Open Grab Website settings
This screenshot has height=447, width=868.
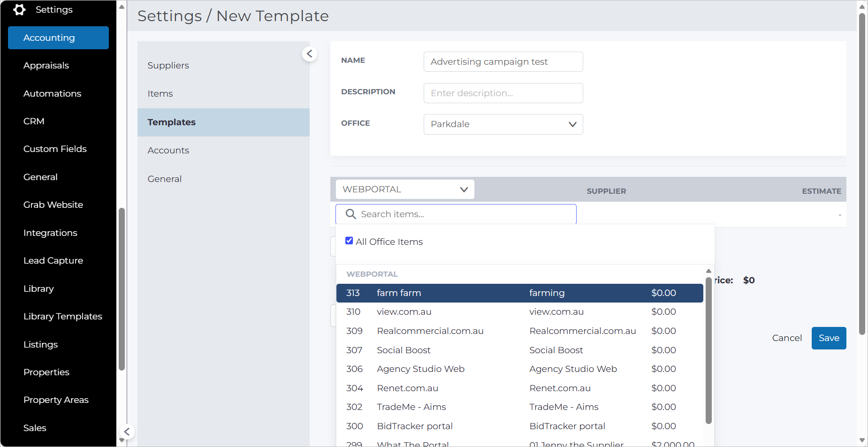(53, 205)
